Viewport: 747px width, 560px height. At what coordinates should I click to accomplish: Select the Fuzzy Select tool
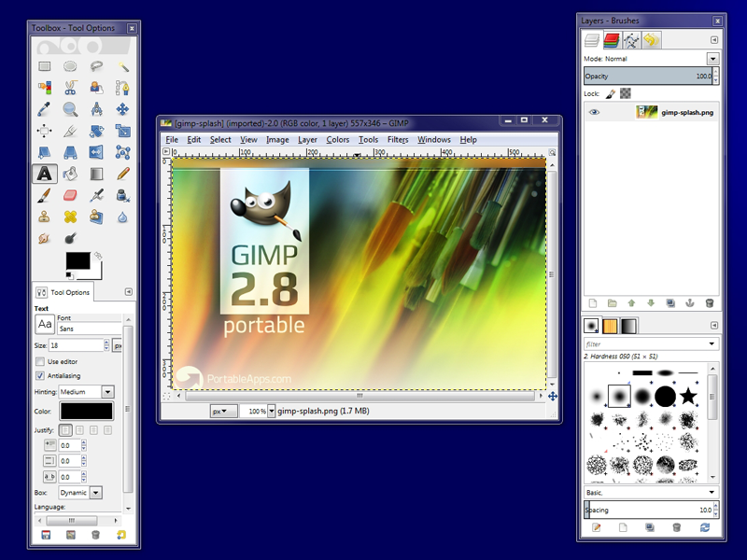point(121,64)
